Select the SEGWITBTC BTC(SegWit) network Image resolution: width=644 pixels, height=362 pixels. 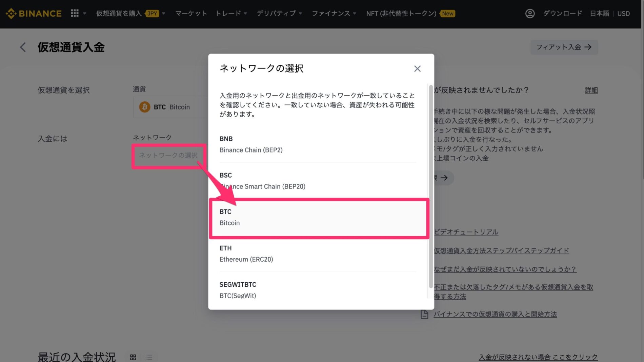(x=318, y=290)
